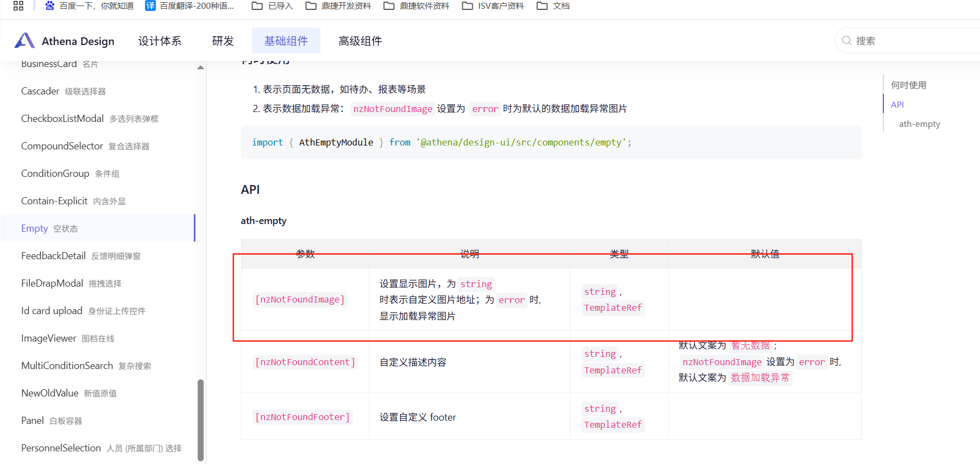Open Panel 白板容器
980x464 pixels.
[52, 421]
